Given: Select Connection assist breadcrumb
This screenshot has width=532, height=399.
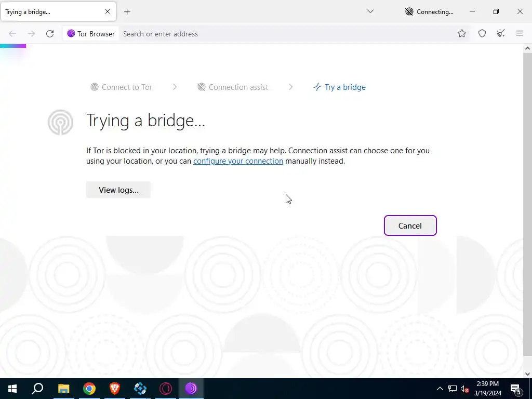Looking at the screenshot, I should click(x=233, y=87).
